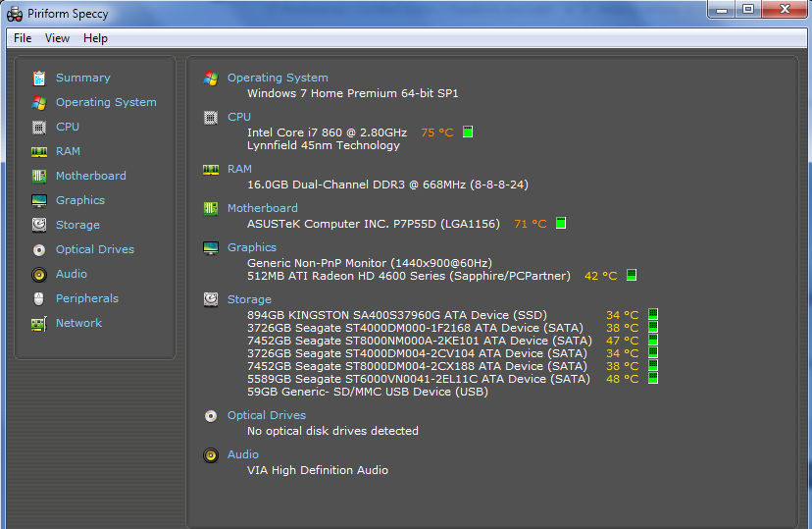Select Summary icon in sidebar
Screen dimensions: 812x529
(x=39, y=78)
